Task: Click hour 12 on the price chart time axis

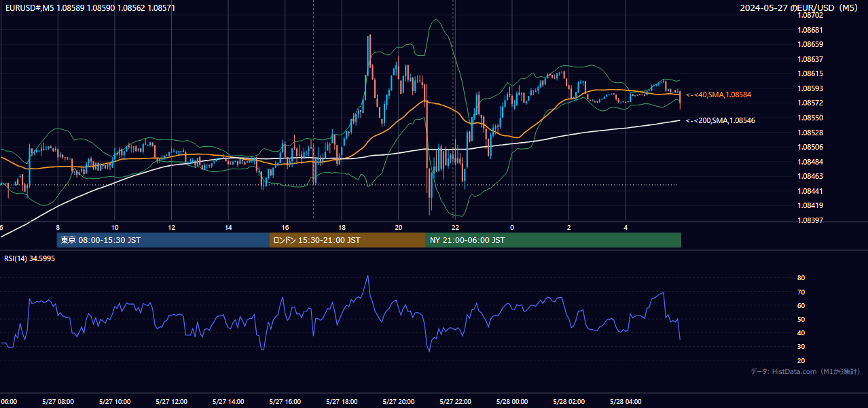Action: coord(172,227)
